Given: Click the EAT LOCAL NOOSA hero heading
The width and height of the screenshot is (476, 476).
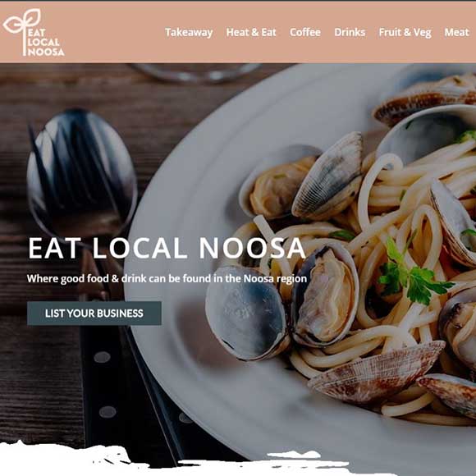Looking at the screenshot, I should [167, 248].
